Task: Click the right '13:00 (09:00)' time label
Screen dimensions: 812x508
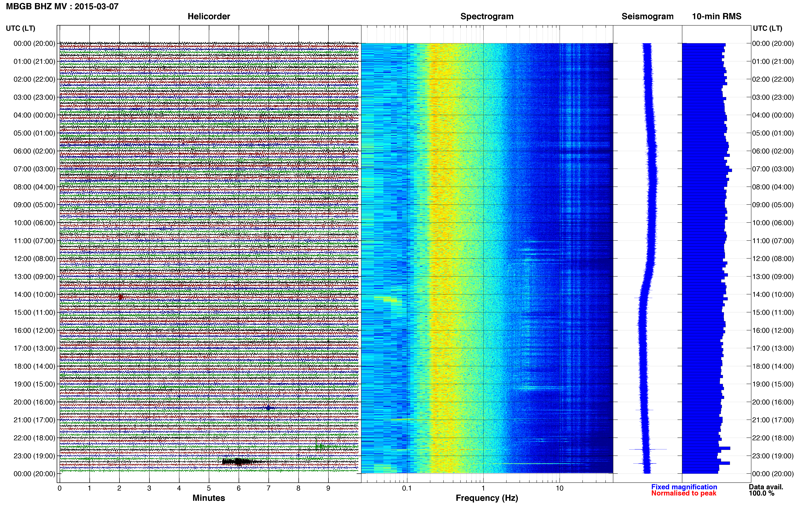Action: (x=773, y=276)
